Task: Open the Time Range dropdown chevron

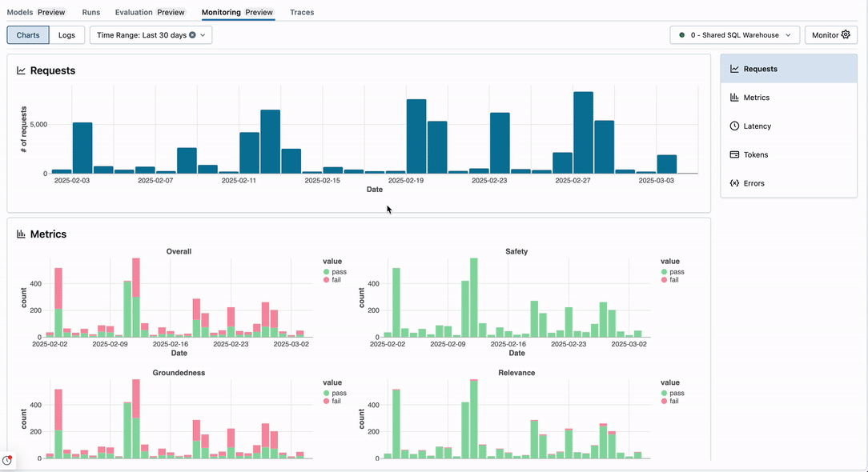Action: click(x=203, y=35)
